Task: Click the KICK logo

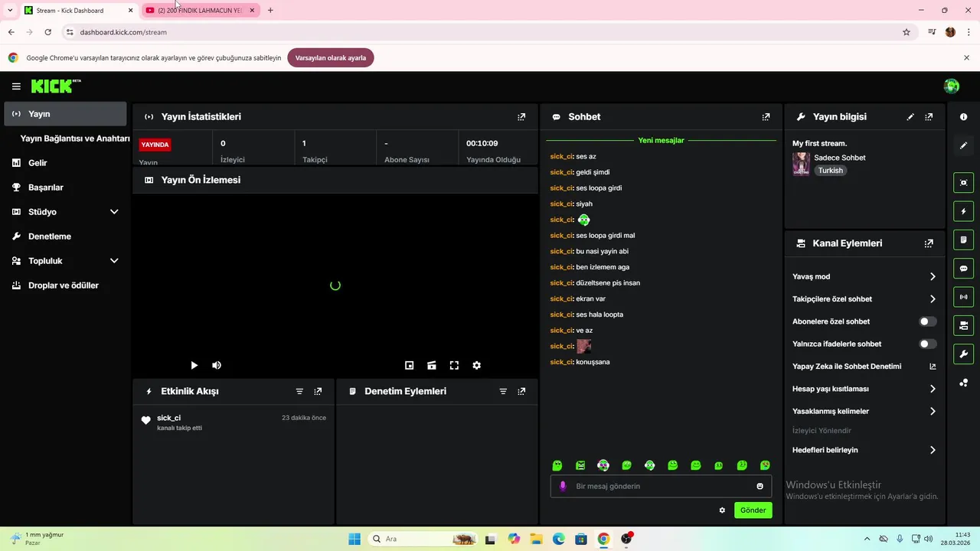Action: point(56,86)
